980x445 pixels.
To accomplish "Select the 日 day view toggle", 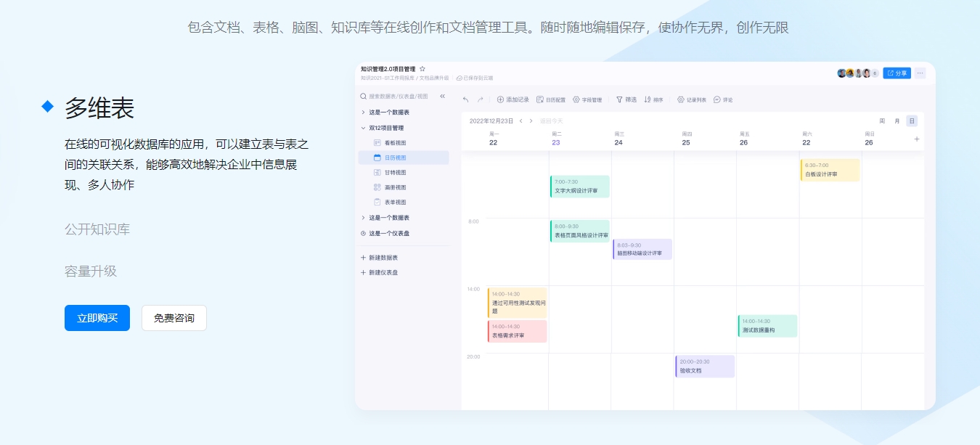I will point(912,121).
